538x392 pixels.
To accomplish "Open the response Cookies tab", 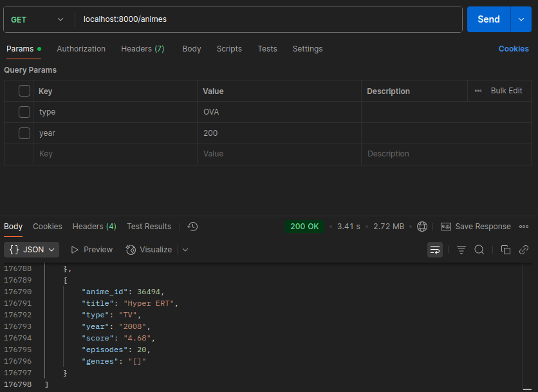I will coord(48,227).
